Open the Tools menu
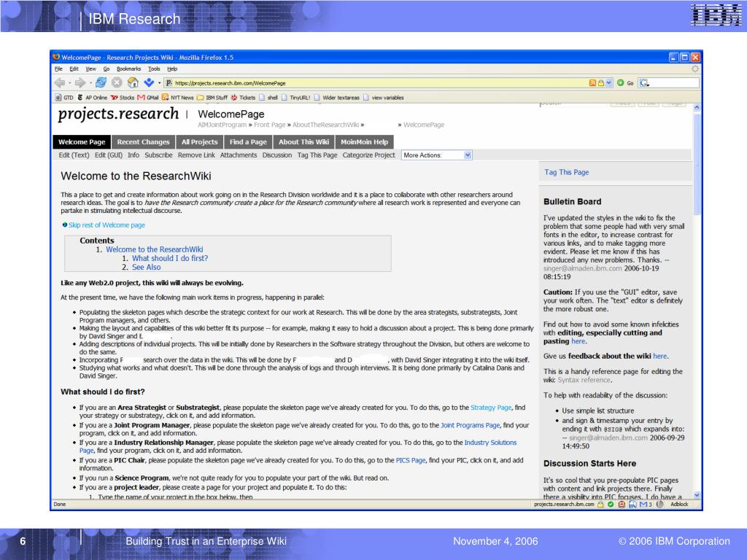This screenshot has width=747, height=560. click(154, 69)
